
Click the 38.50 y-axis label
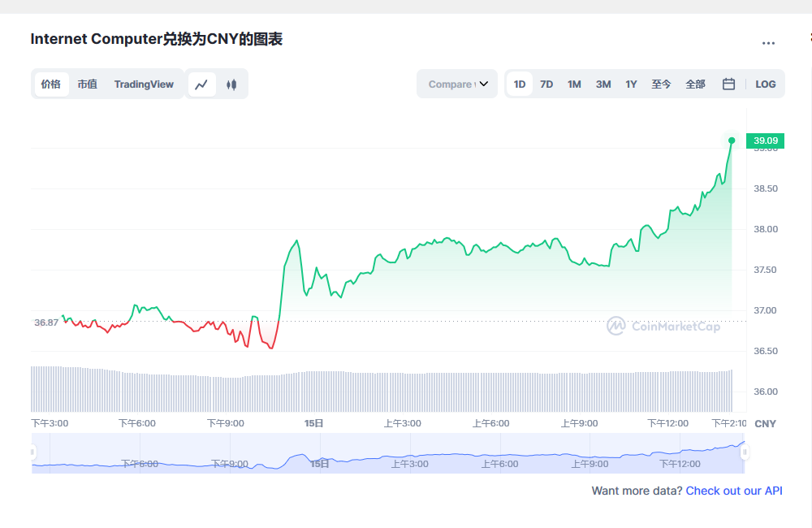(766, 188)
